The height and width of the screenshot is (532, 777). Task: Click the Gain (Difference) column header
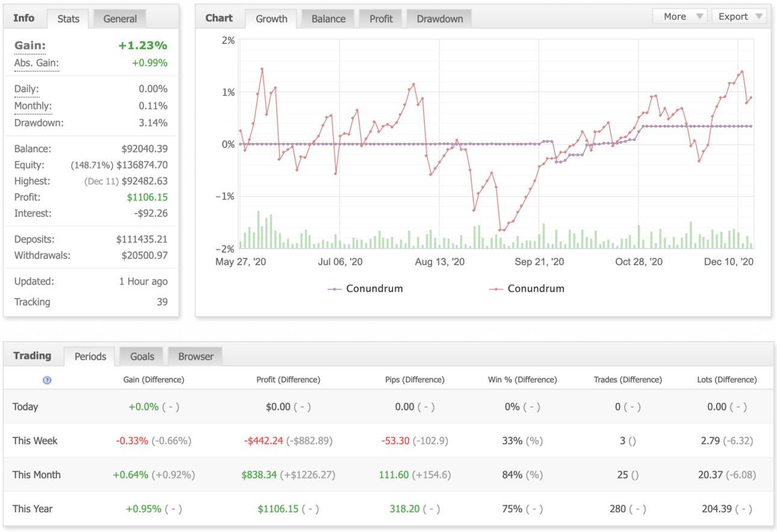(x=154, y=380)
